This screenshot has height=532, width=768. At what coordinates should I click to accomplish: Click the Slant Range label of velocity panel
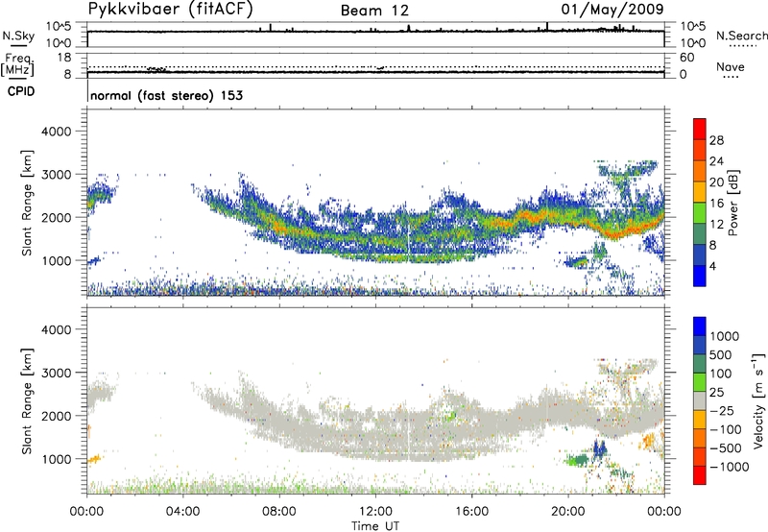[27, 401]
